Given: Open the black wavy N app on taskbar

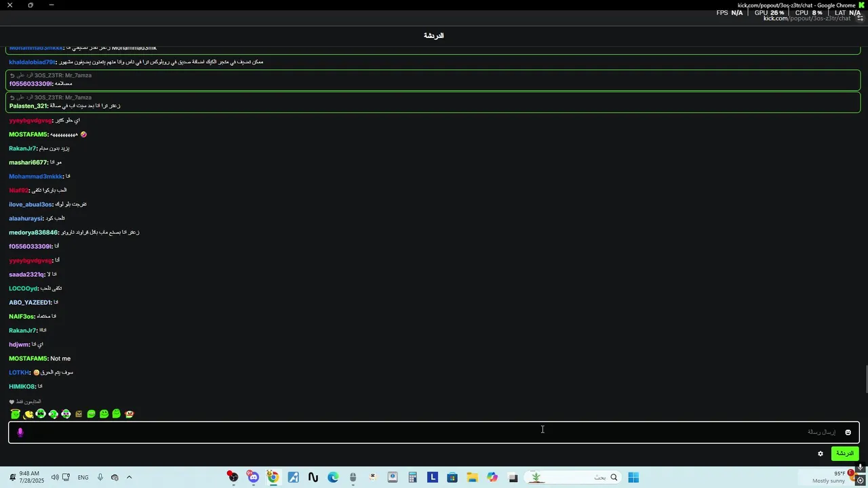Looking at the screenshot, I should coord(313,477).
